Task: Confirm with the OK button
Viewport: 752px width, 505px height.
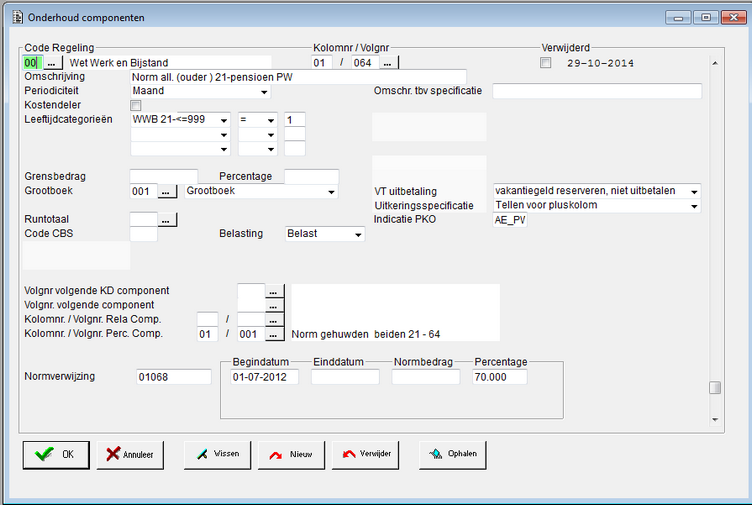Action: 56,454
